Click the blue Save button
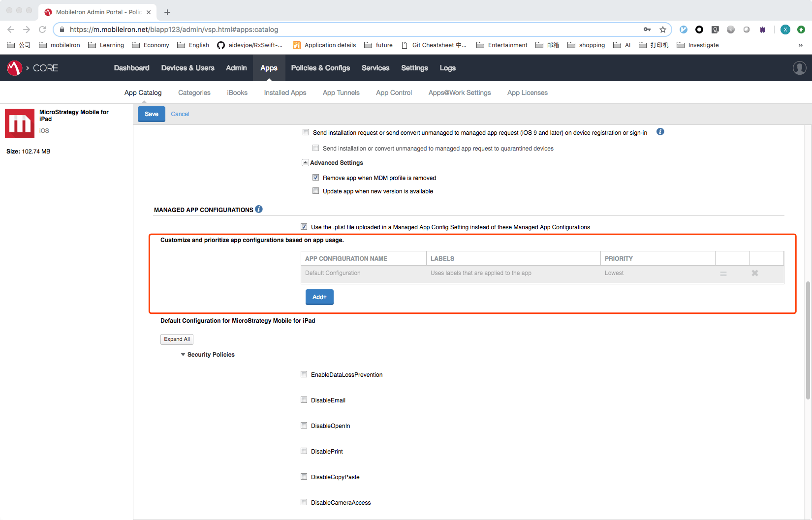The height and width of the screenshot is (520, 812). [x=152, y=114]
